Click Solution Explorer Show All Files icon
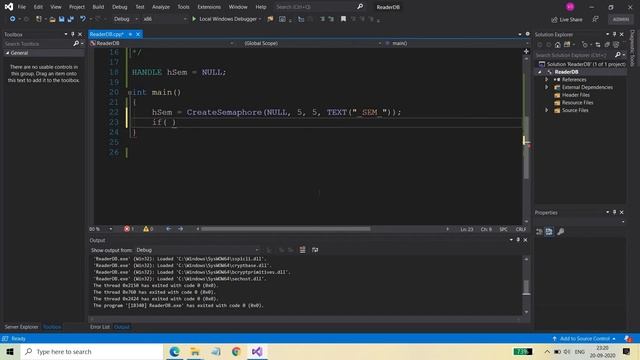Image resolution: width=640 pixels, height=360 pixels. pos(616,45)
